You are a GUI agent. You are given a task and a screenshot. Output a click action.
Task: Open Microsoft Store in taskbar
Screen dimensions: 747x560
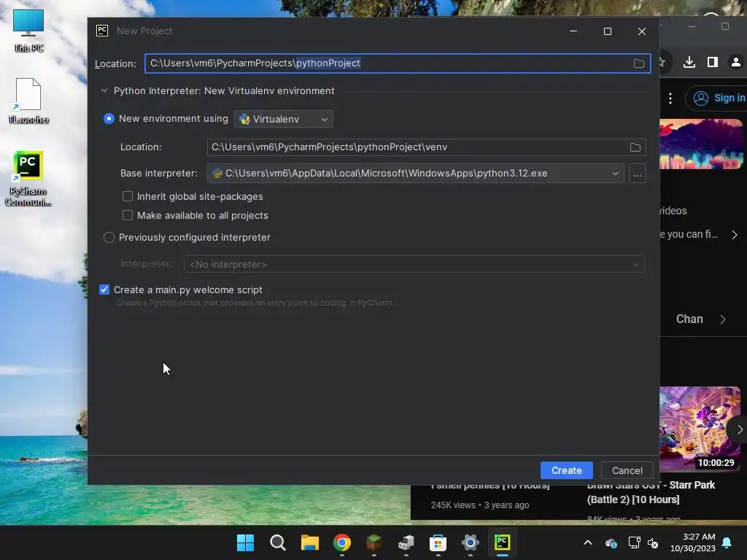click(x=438, y=542)
